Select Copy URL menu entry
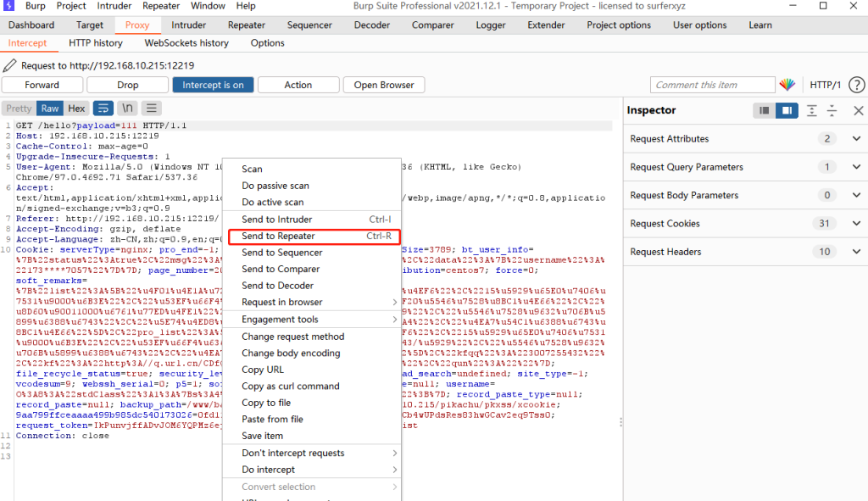This screenshot has width=868, height=501. coord(312,370)
